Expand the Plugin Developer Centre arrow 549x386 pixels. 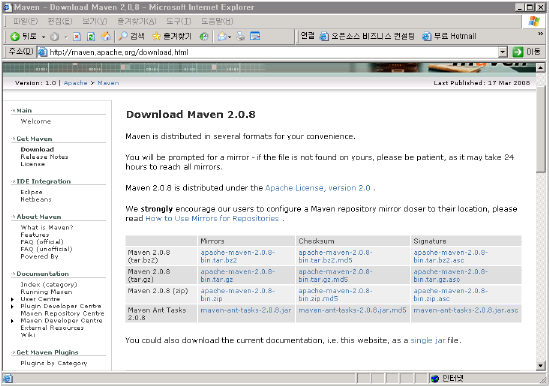[13, 306]
